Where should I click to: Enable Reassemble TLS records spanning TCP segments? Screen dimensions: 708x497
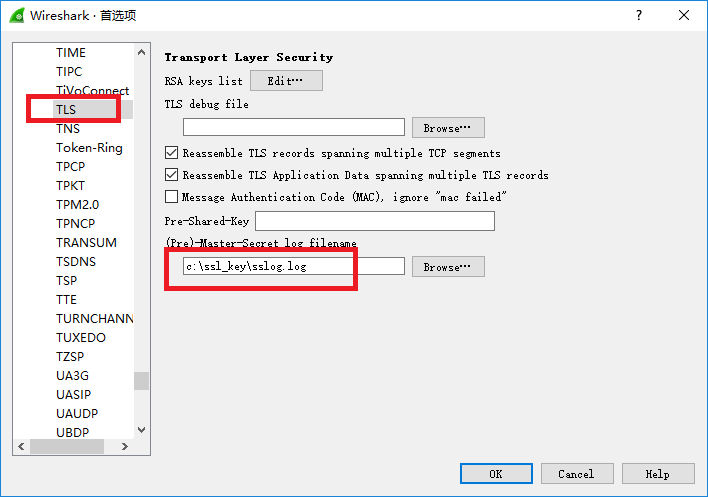click(x=171, y=153)
